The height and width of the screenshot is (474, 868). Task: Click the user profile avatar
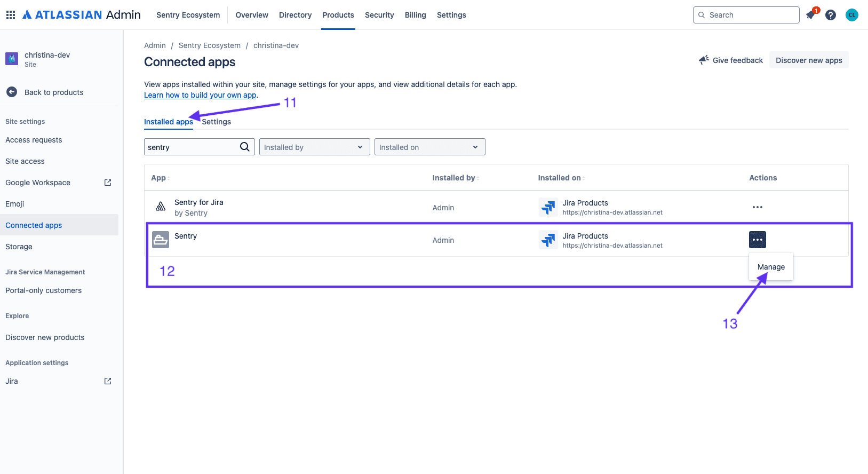click(x=852, y=15)
